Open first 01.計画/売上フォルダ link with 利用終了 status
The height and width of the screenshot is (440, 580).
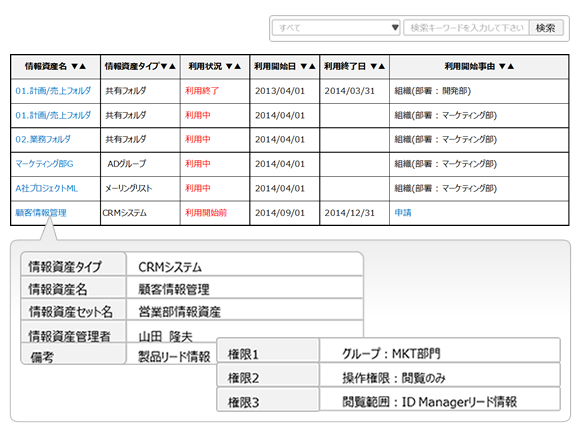53,91
